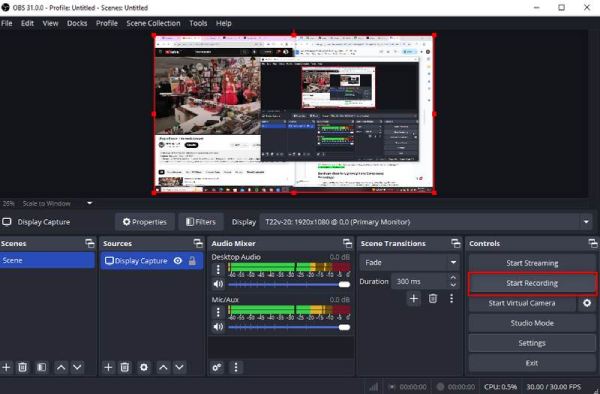Hide Display Capture source via eye icon
The image size is (600, 394).
click(178, 260)
